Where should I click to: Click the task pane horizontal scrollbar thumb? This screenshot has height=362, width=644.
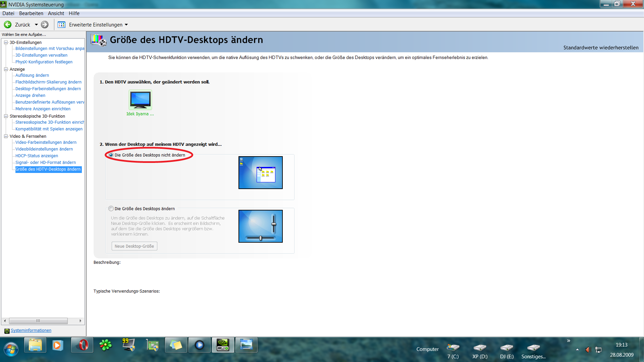coord(38,321)
